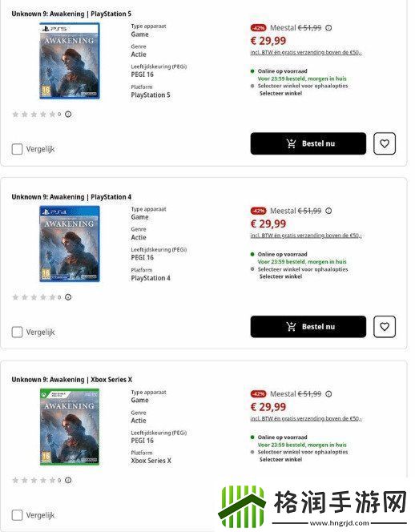Open price info icon for PlayStation 5 listing
The height and width of the screenshot is (532, 415).
(328, 28)
